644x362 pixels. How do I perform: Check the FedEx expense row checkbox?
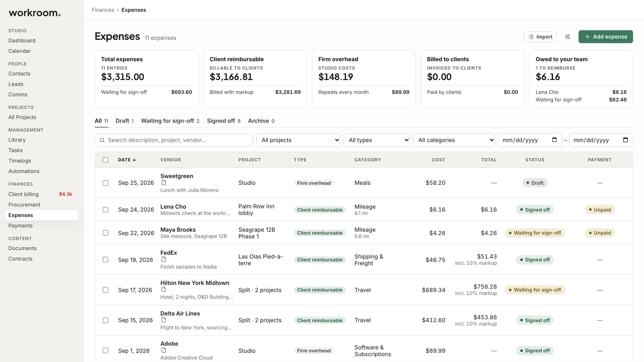(x=105, y=260)
